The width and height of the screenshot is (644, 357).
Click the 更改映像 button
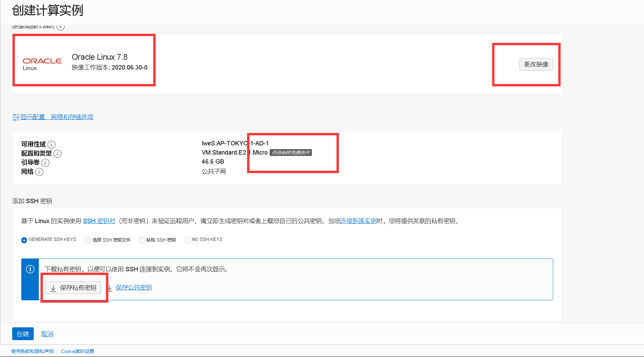pos(536,64)
